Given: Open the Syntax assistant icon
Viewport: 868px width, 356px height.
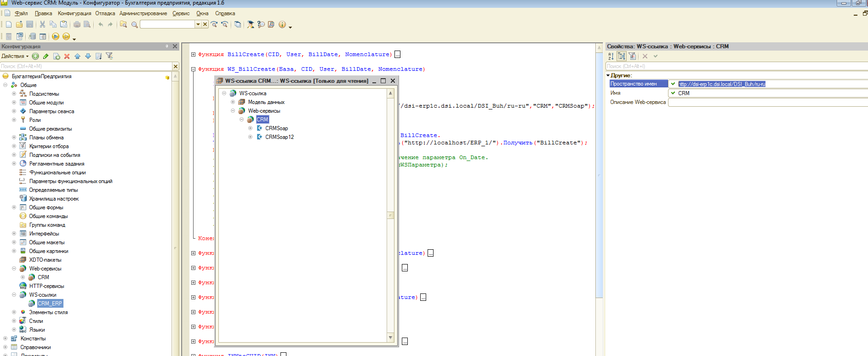Looking at the screenshot, I should [x=251, y=24].
